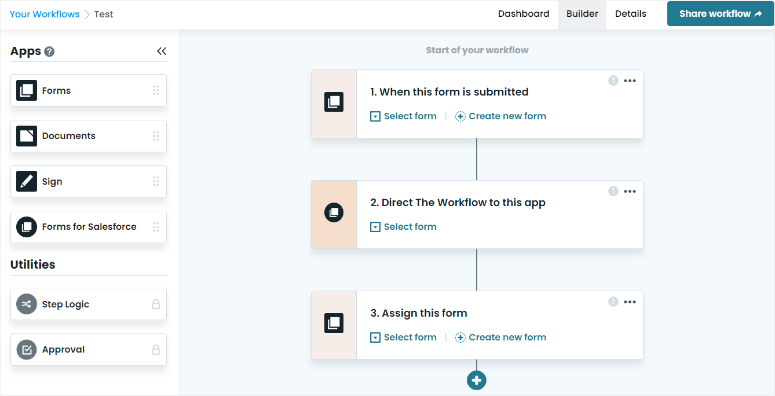775x396 pixels.
Task: Grab the drag handle on Documents card
Action: pyautogui.click(x=156, y=136)
